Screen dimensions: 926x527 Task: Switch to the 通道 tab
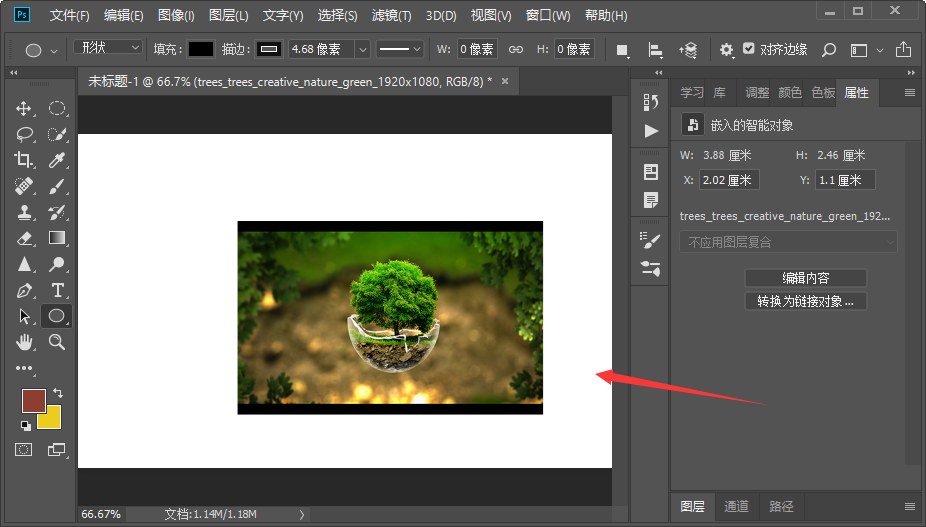(x=736, y=506)
